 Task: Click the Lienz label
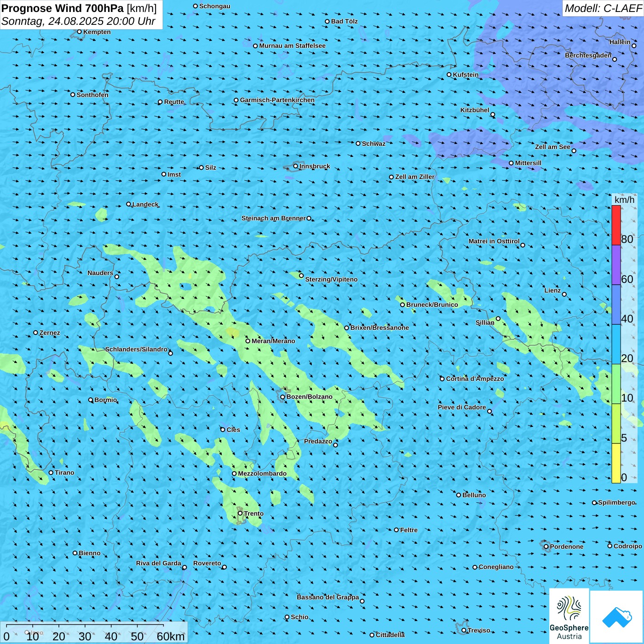click(552, 290)
